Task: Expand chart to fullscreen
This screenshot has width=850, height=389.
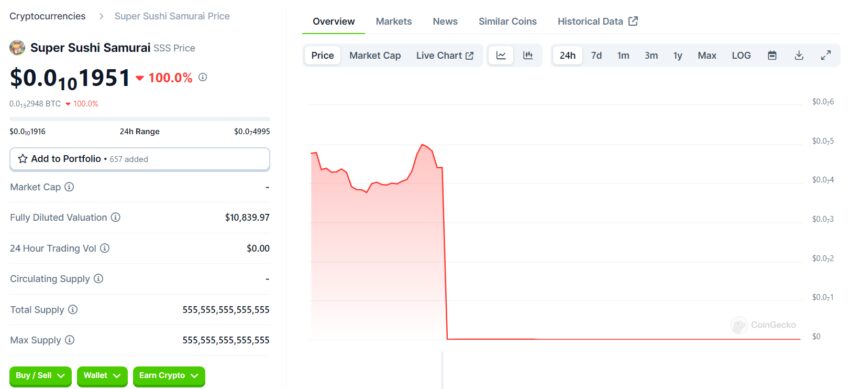Action: 826,55
